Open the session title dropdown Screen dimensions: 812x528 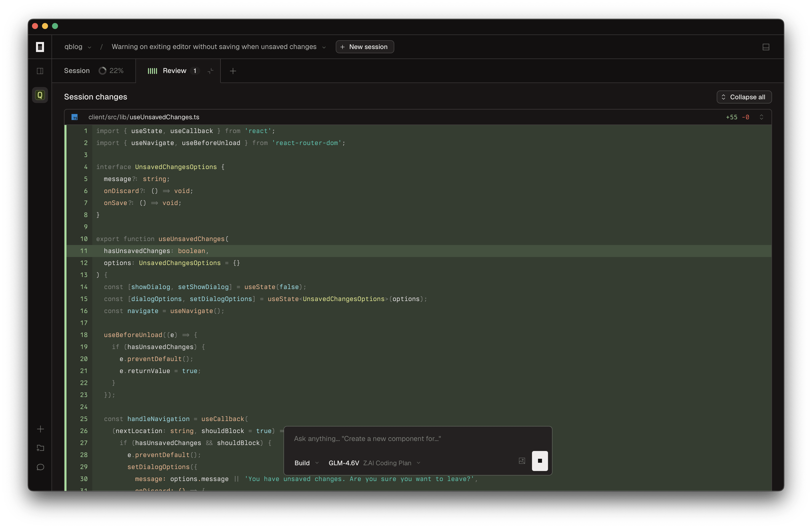coord(323,47)
